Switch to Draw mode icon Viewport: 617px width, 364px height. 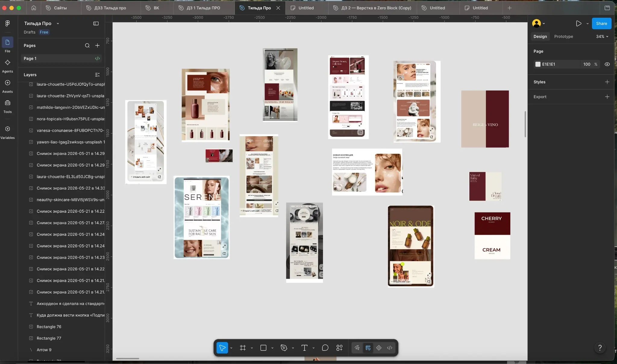click(357, 348)
